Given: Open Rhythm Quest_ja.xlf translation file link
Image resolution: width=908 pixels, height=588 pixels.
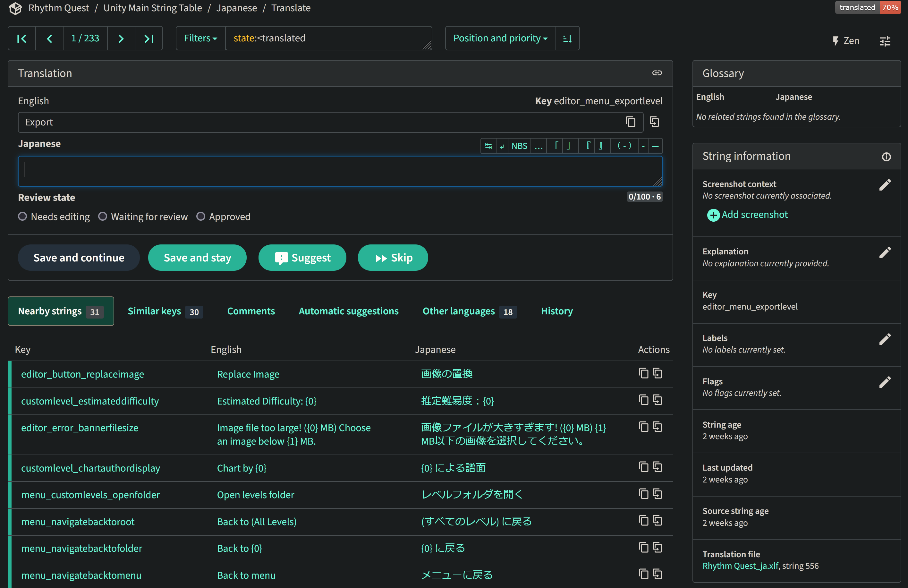Looking at the screenshot, I should pos(740,566).
